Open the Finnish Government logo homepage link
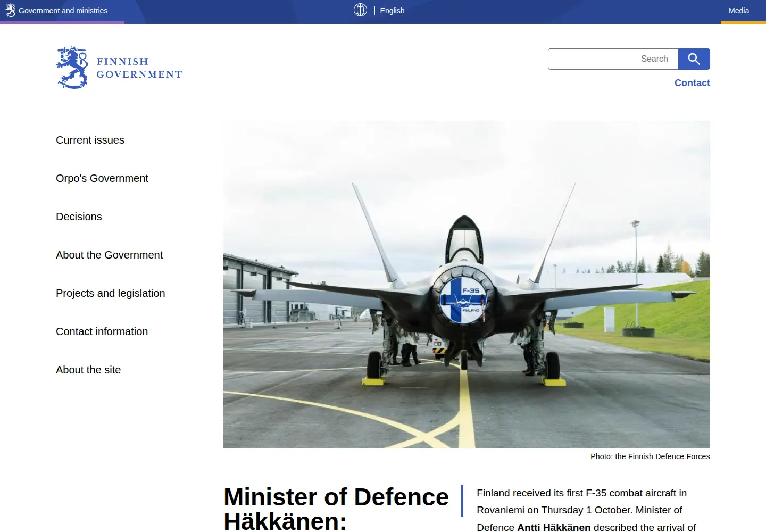Screen dimensions: 766x532 point(119,68)
